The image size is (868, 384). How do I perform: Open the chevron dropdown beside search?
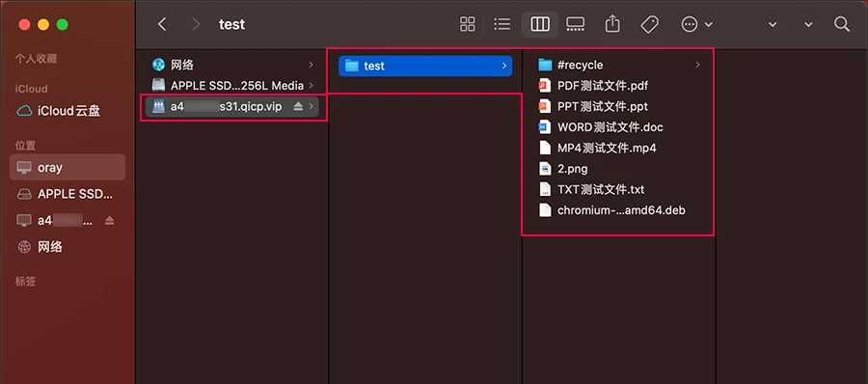pyautogui.click(x=808, y=25)
